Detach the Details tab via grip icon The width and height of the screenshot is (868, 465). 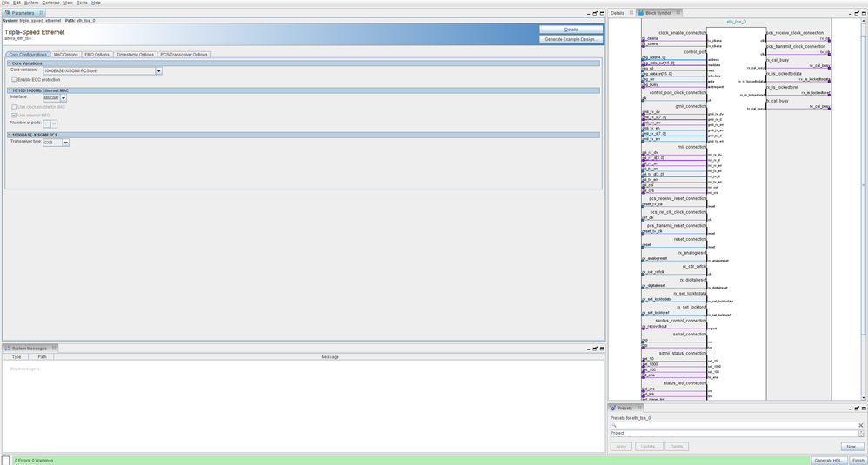pos(631,13)
